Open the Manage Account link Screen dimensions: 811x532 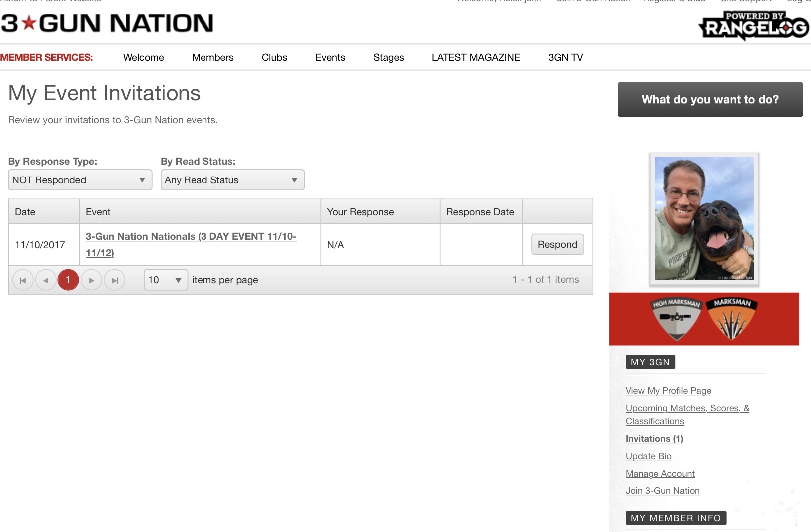[660, 474]
